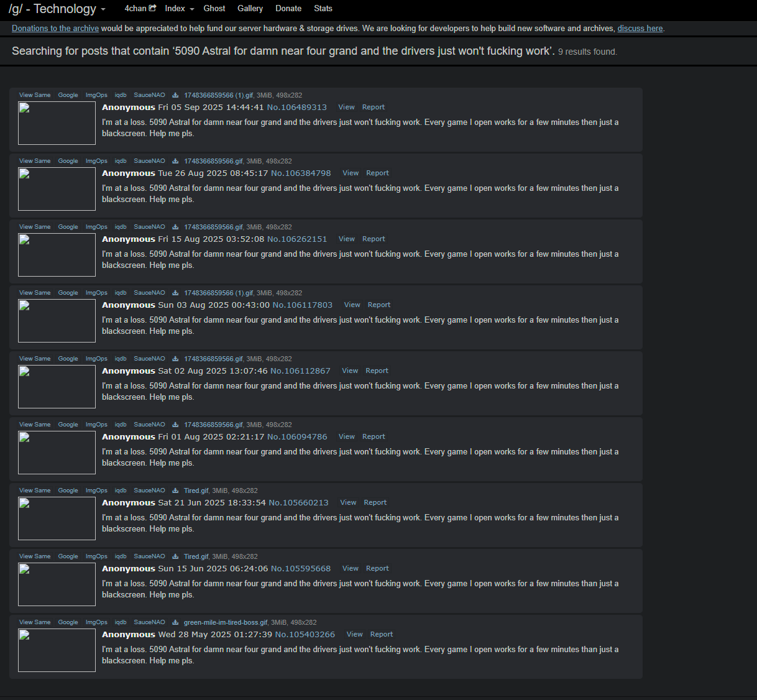Open thumbnail of post No.105595668
This screenshot has height=700, width=757.
pyautogui.click(x=57, y=584)
